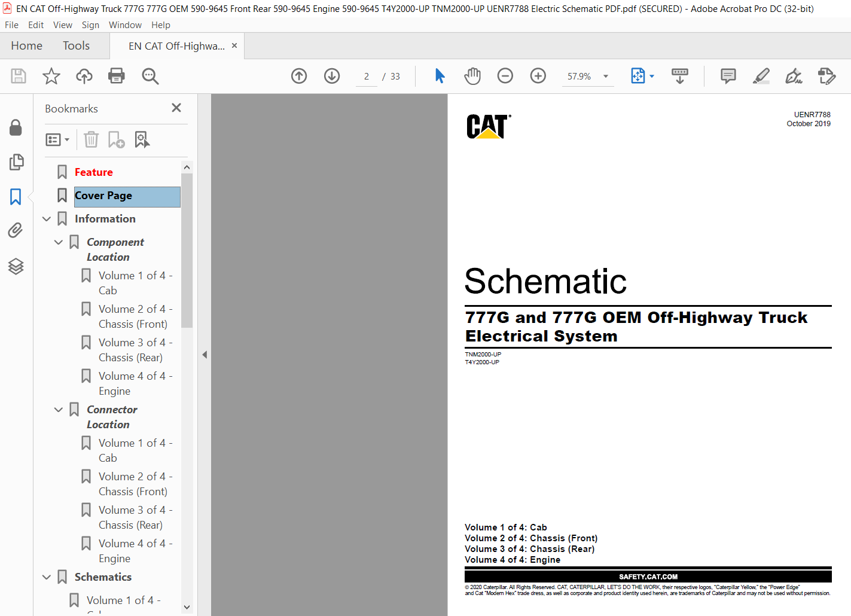Open the Attachments paperclip panel

(16, 230)
